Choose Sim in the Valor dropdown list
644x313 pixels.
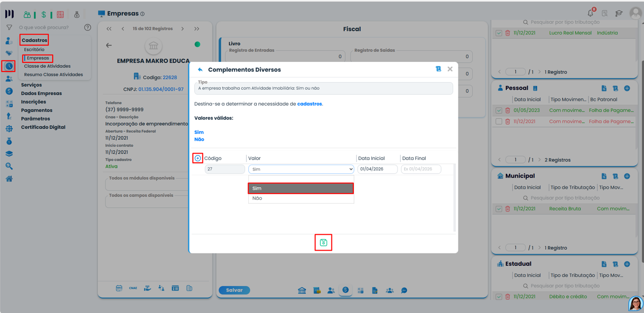pos(301,188)
